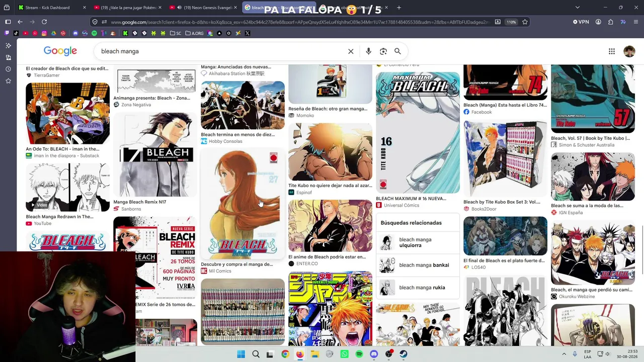Open the Windows Start menu

(x=241, y=354)
